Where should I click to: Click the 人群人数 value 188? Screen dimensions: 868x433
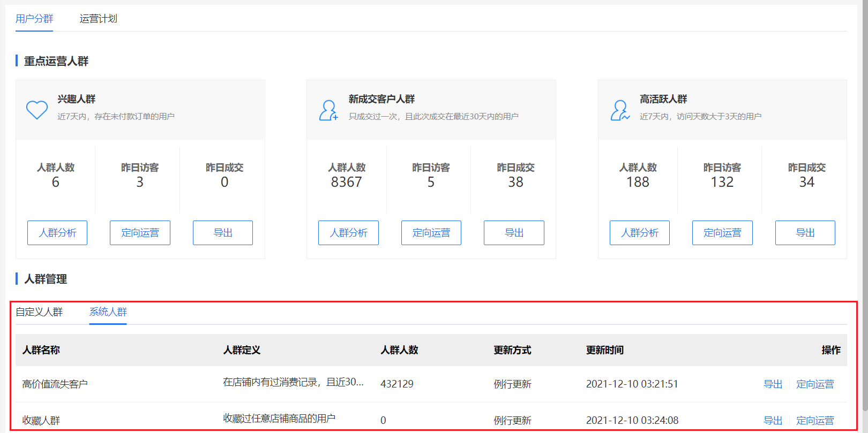(638, 183)
